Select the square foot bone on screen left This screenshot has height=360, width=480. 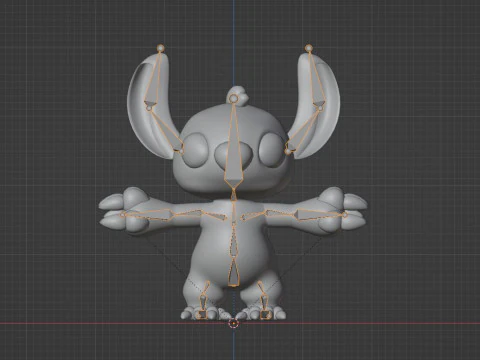[202, 314]
